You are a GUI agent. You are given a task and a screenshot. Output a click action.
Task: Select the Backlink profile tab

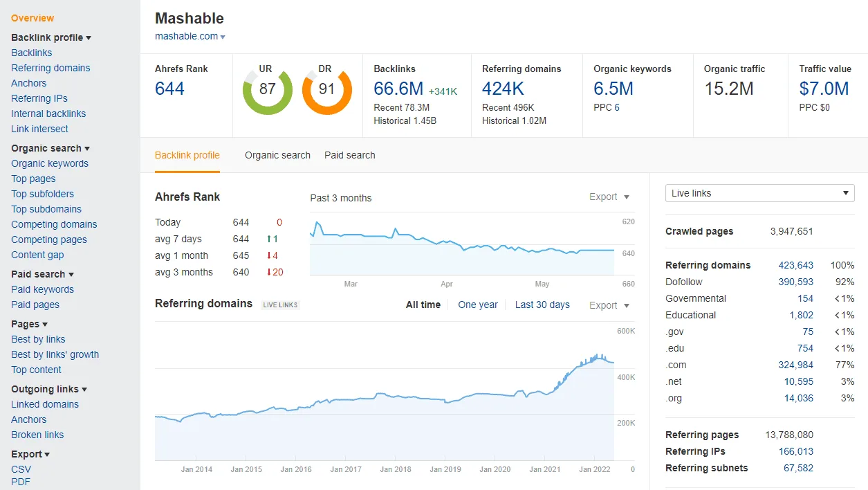click(187, 155)
